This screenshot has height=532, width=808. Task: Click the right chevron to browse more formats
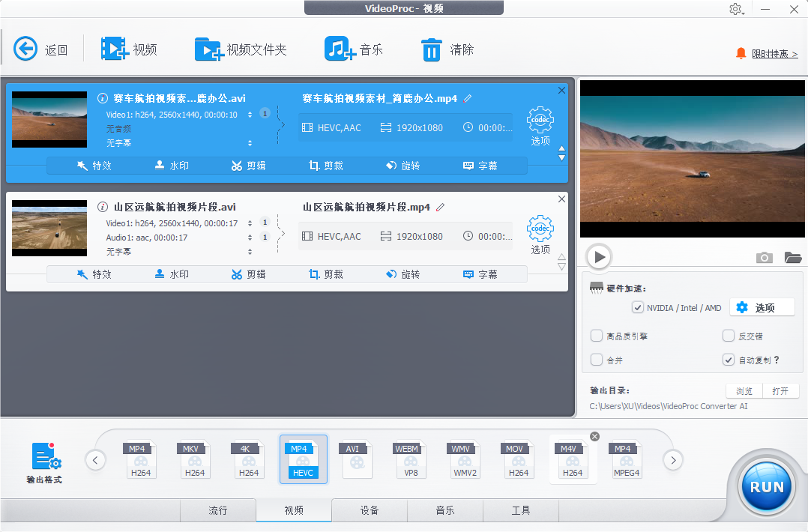click(672, 460)
